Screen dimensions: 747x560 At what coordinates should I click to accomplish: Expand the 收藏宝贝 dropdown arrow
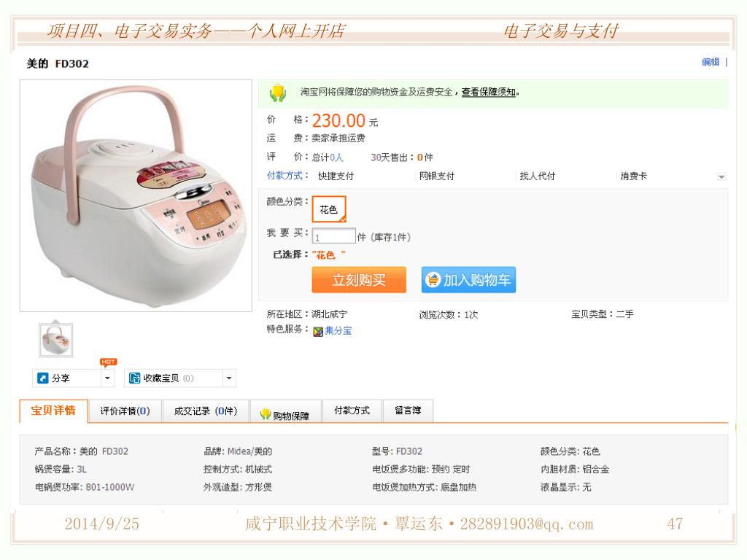click(x=228, y=378)
